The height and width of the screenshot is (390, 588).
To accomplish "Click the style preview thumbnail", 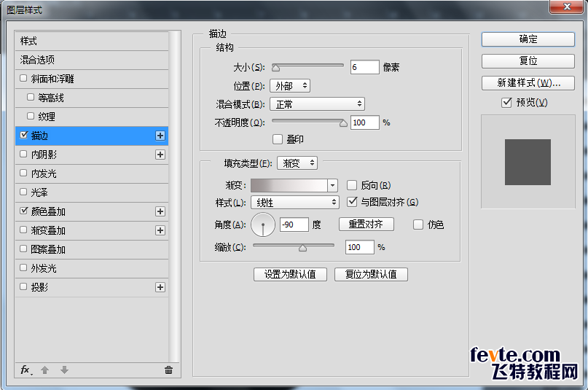I will pos(528,162).
